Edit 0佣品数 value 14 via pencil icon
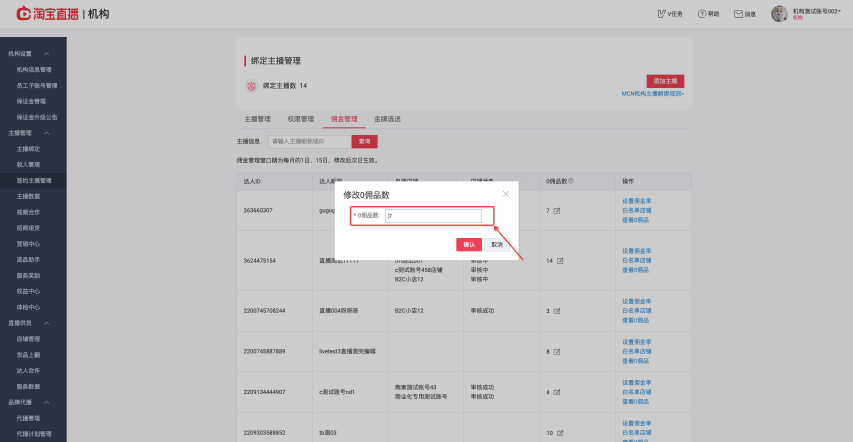 (560, 261)
